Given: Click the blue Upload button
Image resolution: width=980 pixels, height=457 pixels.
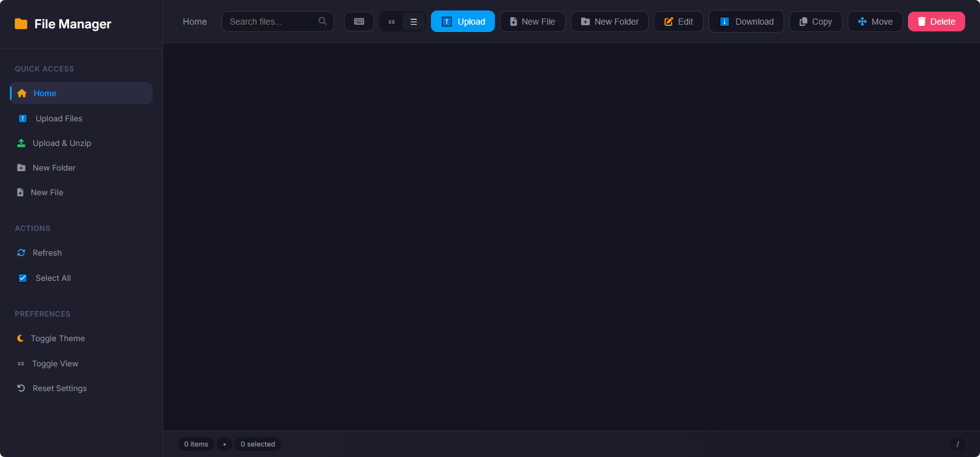Looking at the screenshot, I should (x=463, y=22).
